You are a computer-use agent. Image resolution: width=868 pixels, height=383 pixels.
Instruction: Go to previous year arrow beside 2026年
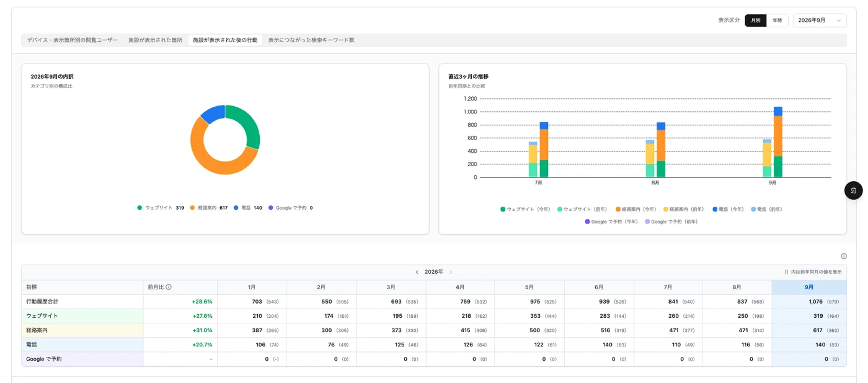pyautogui.click(x=417, y=272)
